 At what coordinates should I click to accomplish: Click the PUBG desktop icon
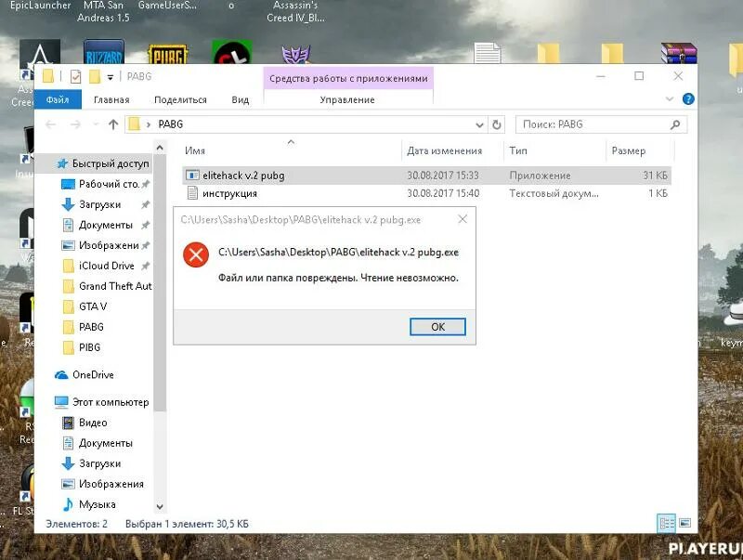(168, 54)
